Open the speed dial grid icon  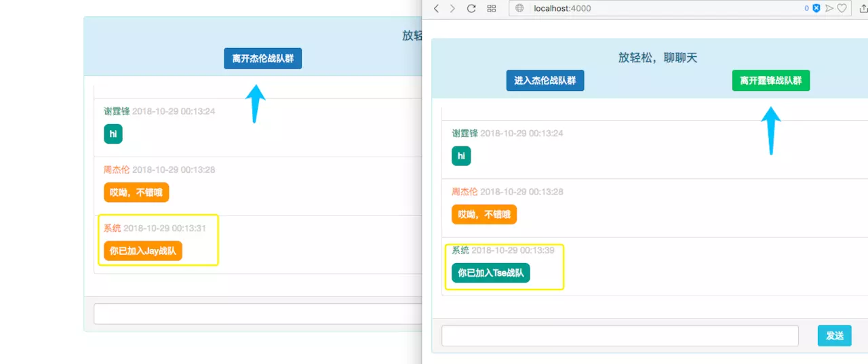[x=492, y=8]
